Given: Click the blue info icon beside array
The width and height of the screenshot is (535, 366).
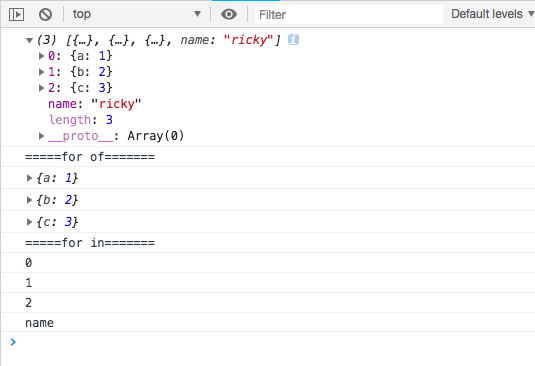Looking at the screenshot, I should coord(293,40).
